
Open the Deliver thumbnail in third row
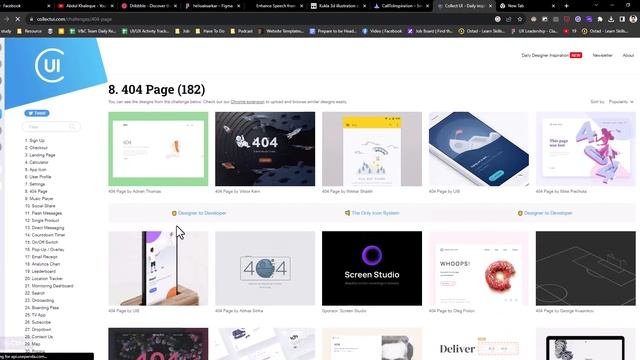[479, 344]
